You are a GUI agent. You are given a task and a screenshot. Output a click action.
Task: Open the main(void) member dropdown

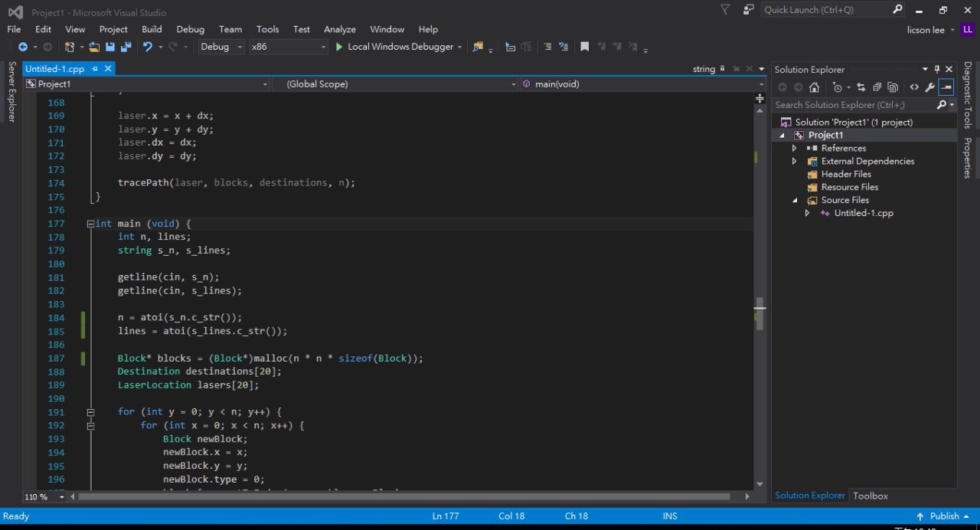point(643,84)
